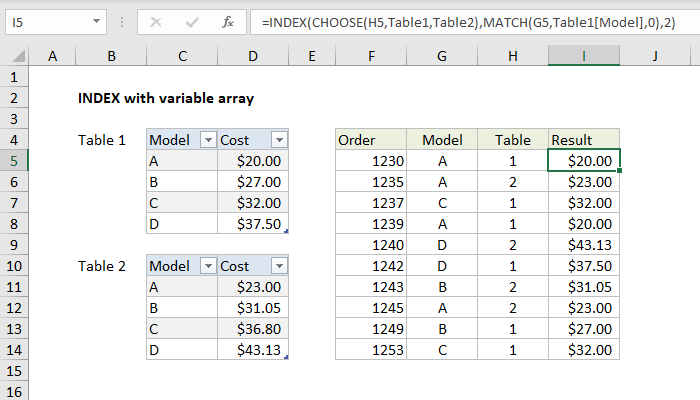
Task: Select column D header
Action: click(x=253, y=57)
